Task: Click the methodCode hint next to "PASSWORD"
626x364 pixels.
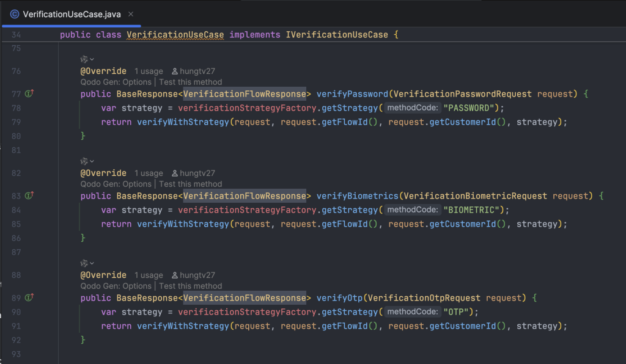Action: (x=413, y=108)
